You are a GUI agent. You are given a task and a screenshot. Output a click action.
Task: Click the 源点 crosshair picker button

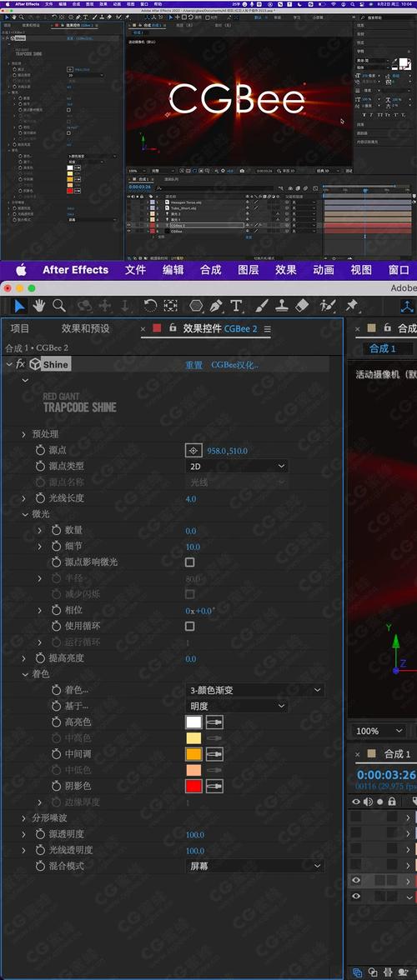[193, 450]
